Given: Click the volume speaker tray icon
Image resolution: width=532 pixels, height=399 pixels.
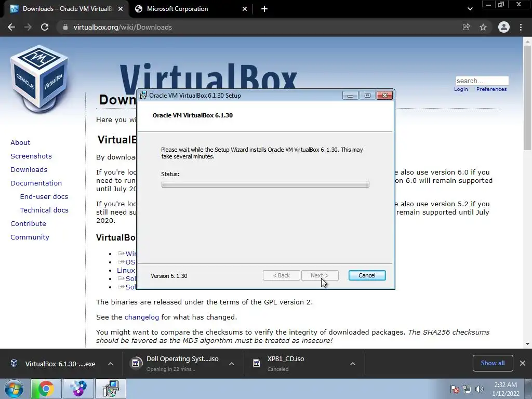Looking at the screenshot, I should tap(480, 389).
